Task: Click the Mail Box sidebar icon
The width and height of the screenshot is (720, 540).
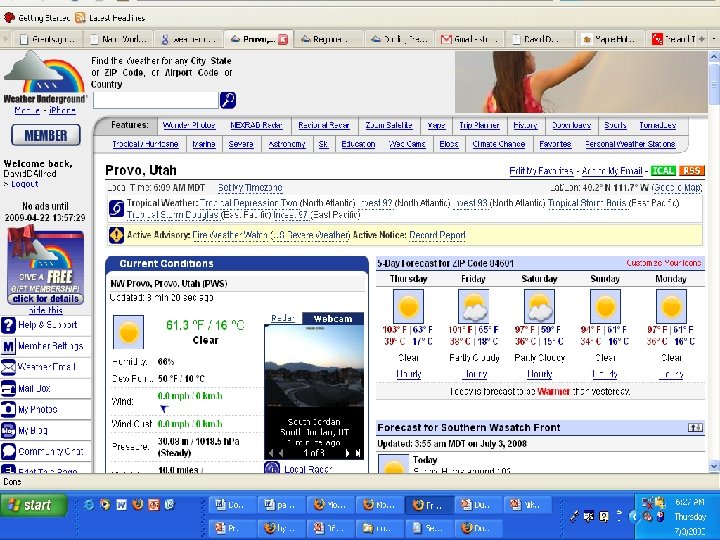Action: (8, 388)
